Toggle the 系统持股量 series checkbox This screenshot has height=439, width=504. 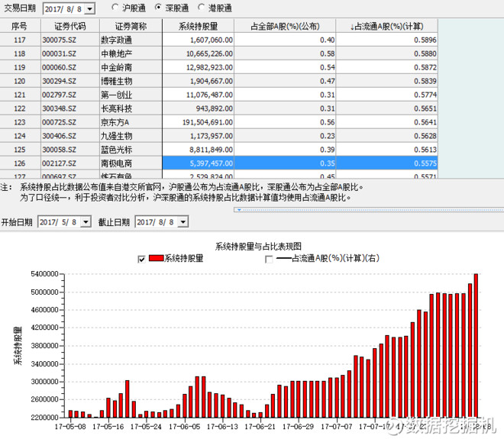pyautogui.click(x=141, y=259)
